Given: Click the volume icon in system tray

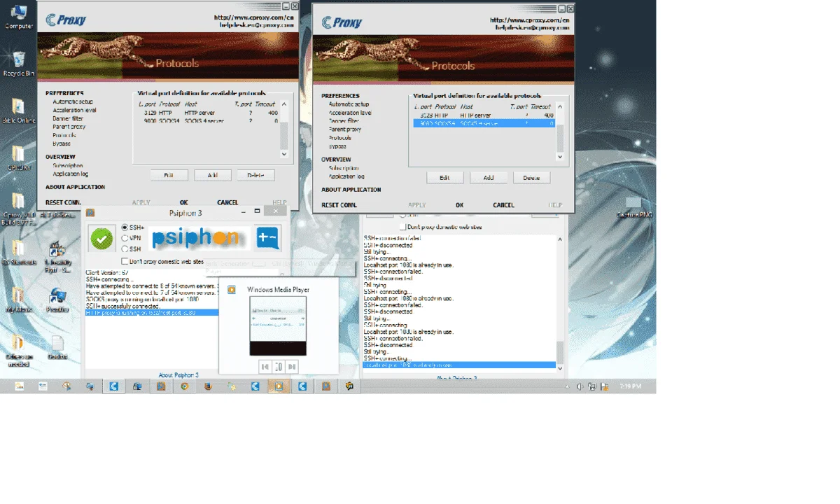Looking at the screenshot, I should pyautogui.click(x=580, y=386).
